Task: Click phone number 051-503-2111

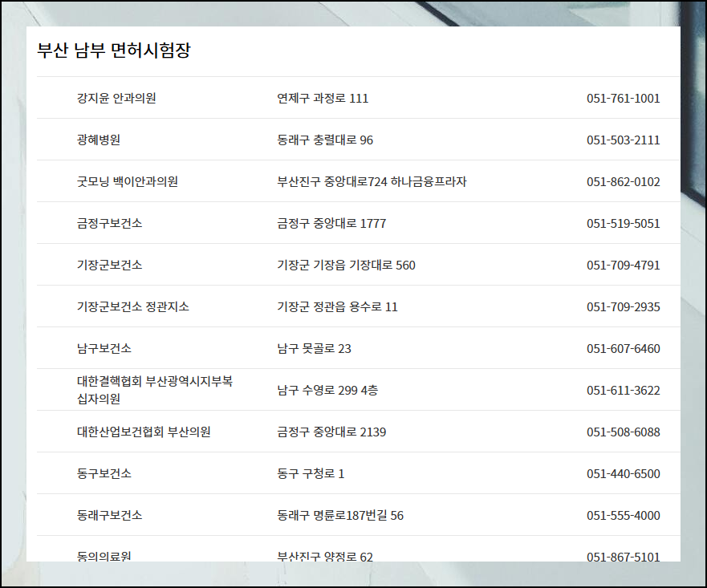Action: pyautogui.click(x=623, y=140)
